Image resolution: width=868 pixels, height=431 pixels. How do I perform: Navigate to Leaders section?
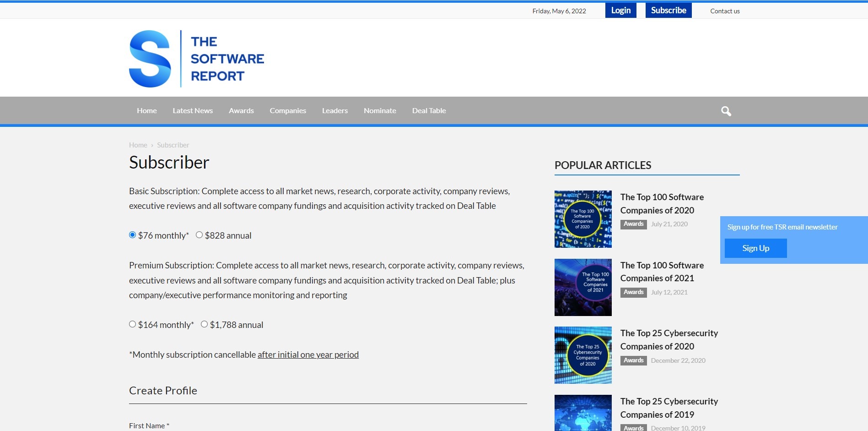pyautogui.click(x=335, y=110)
